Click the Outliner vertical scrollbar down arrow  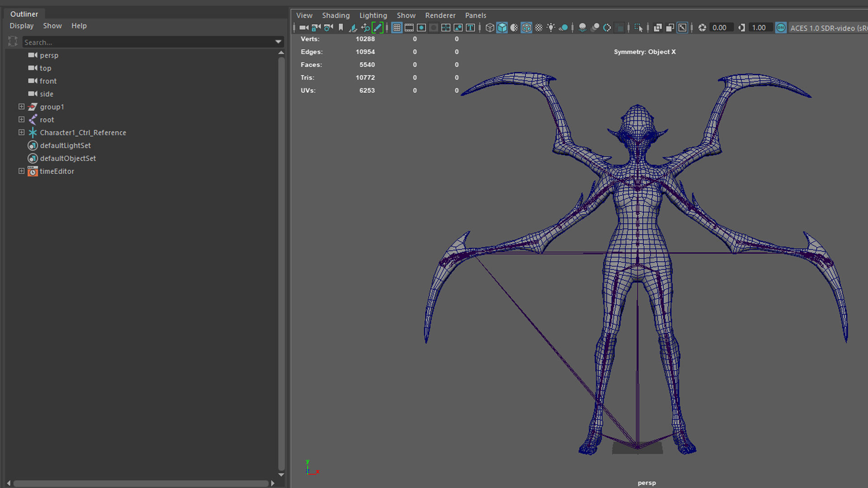281,474
